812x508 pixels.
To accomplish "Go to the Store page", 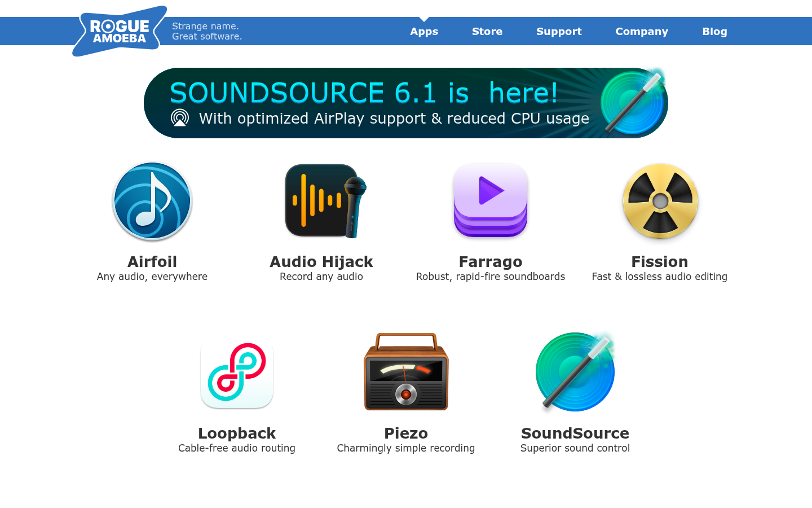I will [x=487, y=32].
